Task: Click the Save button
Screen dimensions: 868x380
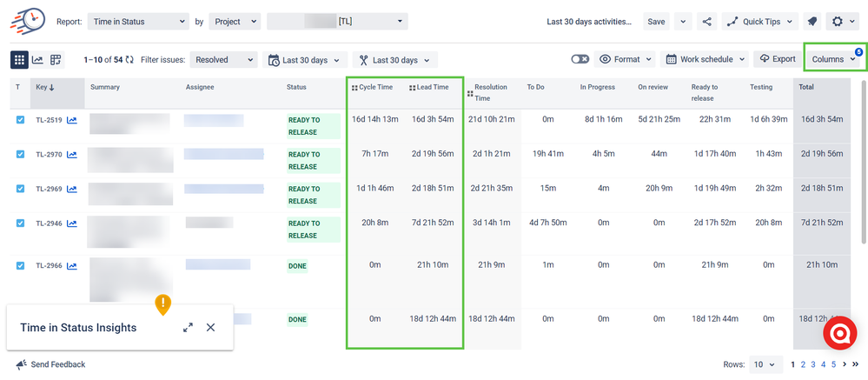Action: [x=656, y=22]
